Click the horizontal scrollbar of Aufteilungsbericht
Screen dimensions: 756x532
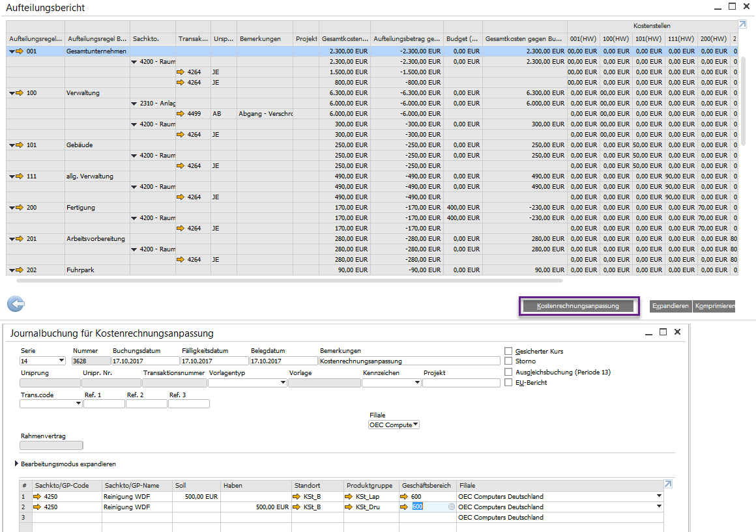pyautogui.click(x=289, y=281)
